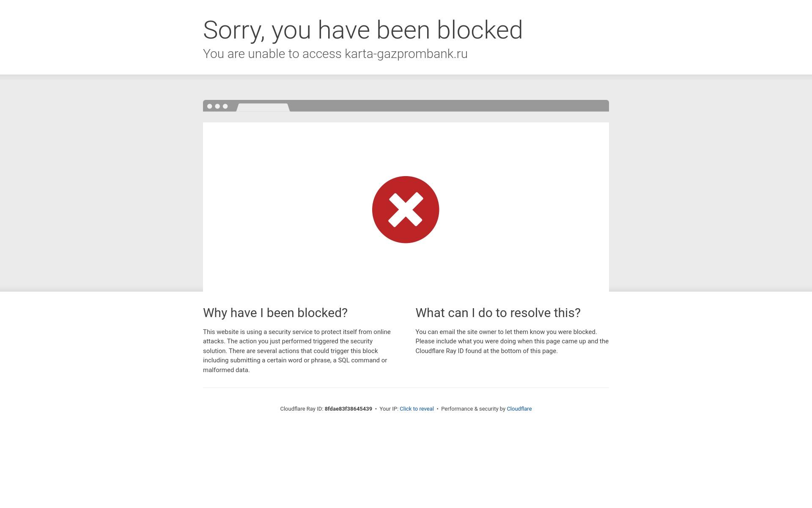Click the Cloudflare Ray ID label
This screenshot has width=812, height=508.
click(302, 409)
